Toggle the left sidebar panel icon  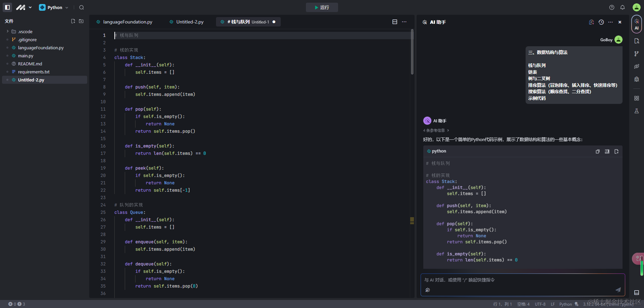(7, 7)
